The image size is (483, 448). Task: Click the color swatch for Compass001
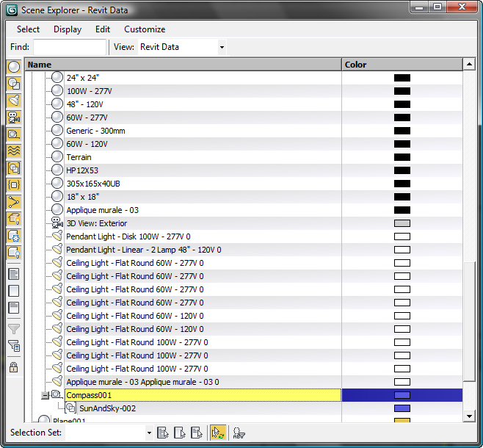tap(402, 395)
